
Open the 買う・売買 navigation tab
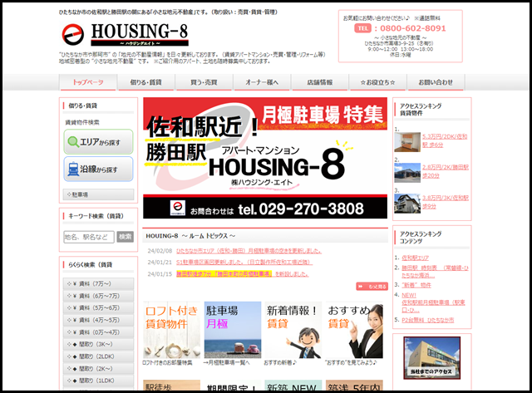point(204,82)
